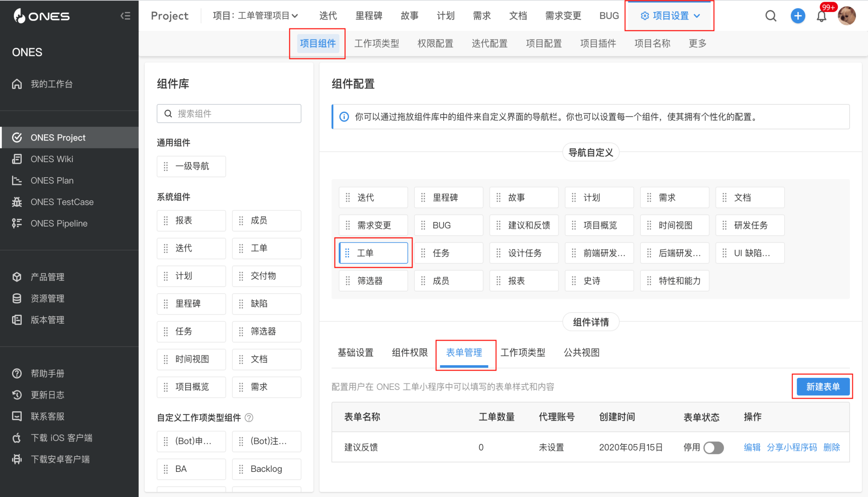Select the 工单 navigation component

point(373,253)
